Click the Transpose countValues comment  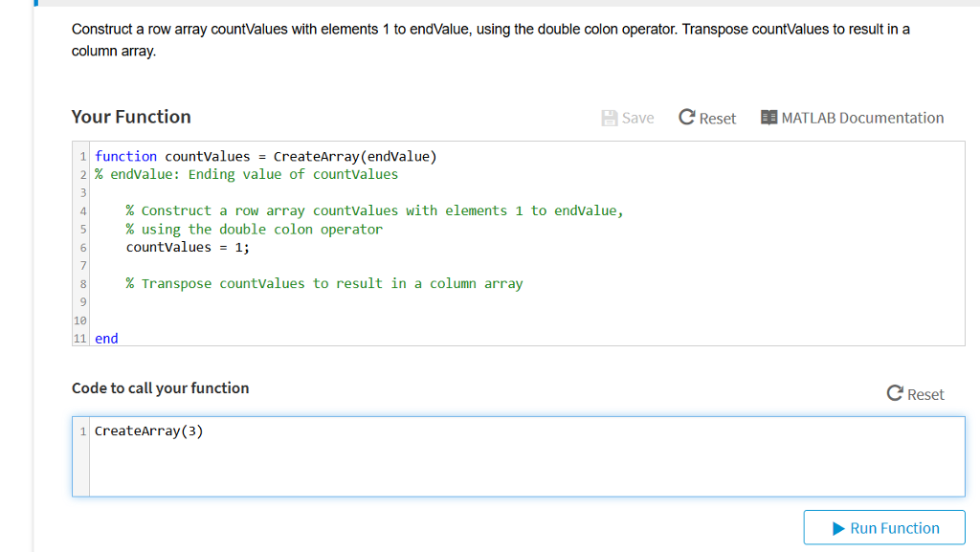coord(323,283)
